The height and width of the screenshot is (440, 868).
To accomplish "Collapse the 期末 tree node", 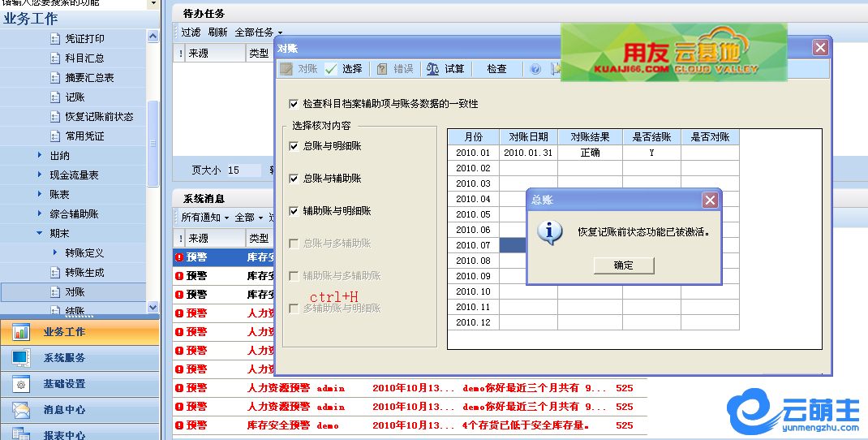I will 40,234.
